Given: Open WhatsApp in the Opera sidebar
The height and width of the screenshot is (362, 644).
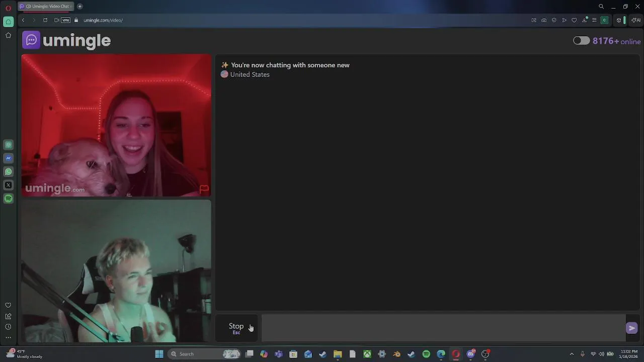Looking at the screenshot, I should click(x=8, y=171).
